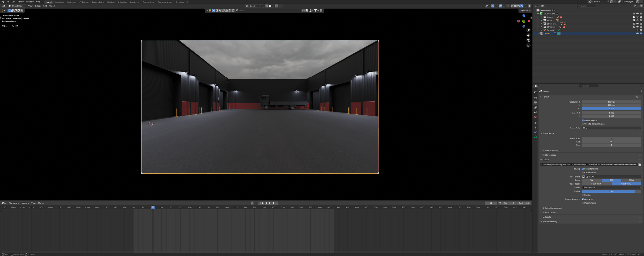Click the lock camera to view icon

point(528,45)
